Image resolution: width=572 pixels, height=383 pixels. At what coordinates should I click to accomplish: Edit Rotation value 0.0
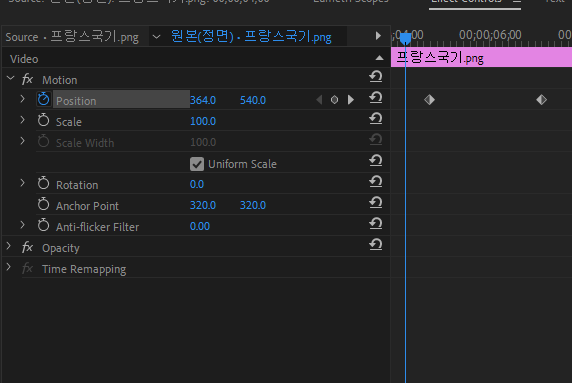197,184
